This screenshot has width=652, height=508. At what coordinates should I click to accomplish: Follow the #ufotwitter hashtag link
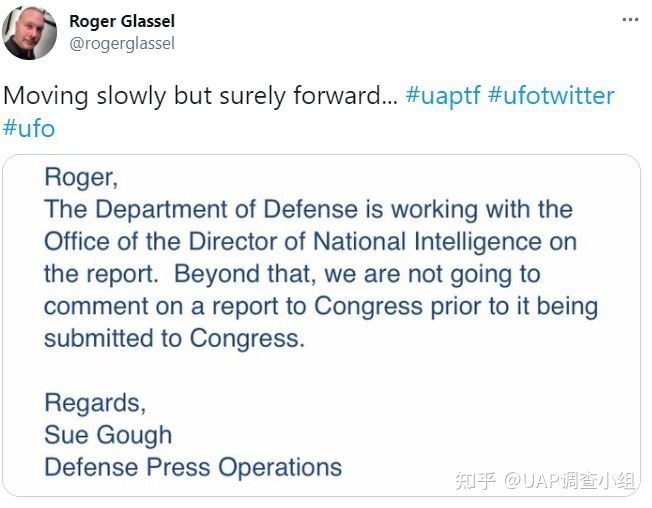[x=550, y=96]
